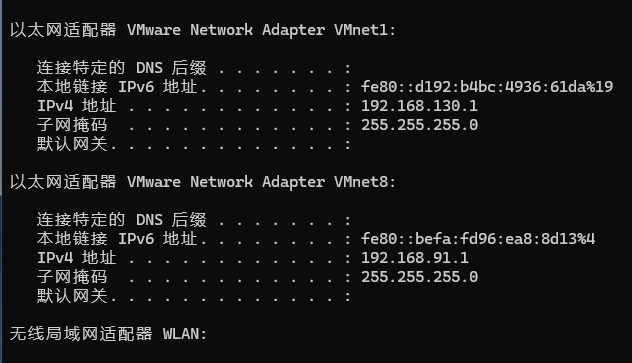The image size is (632, 363).
Task: Click the VMnet1 IPv6 address fe80::d192:b4bc:4936:61da%19
Action: [487, 87]
